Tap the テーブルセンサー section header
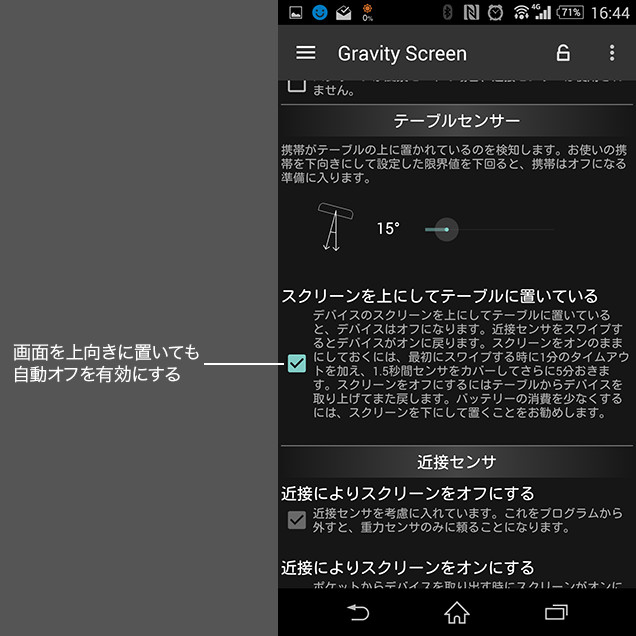 pos(457,121)
